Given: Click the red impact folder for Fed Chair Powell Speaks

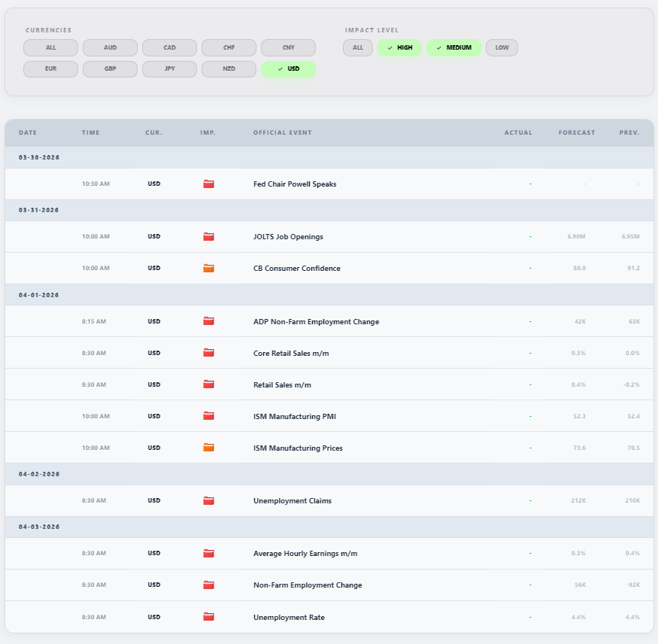Looking at the screenshot, I should [x=208, y=184].
